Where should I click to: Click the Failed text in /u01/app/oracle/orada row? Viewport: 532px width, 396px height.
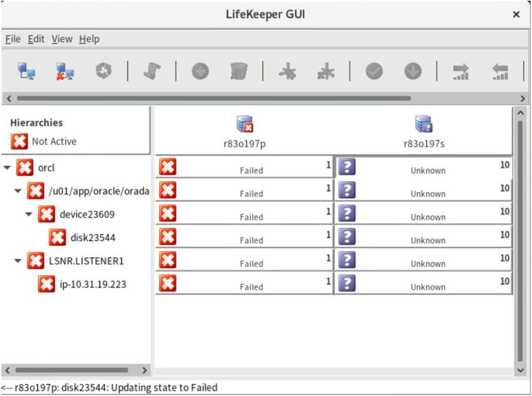pyautogui.click(x=251, y=194)
